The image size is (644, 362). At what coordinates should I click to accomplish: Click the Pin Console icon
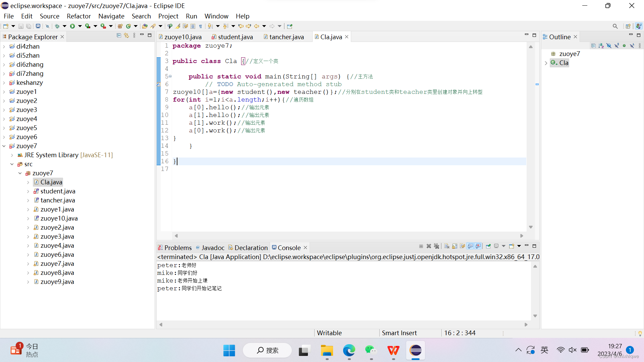[488, 246]
